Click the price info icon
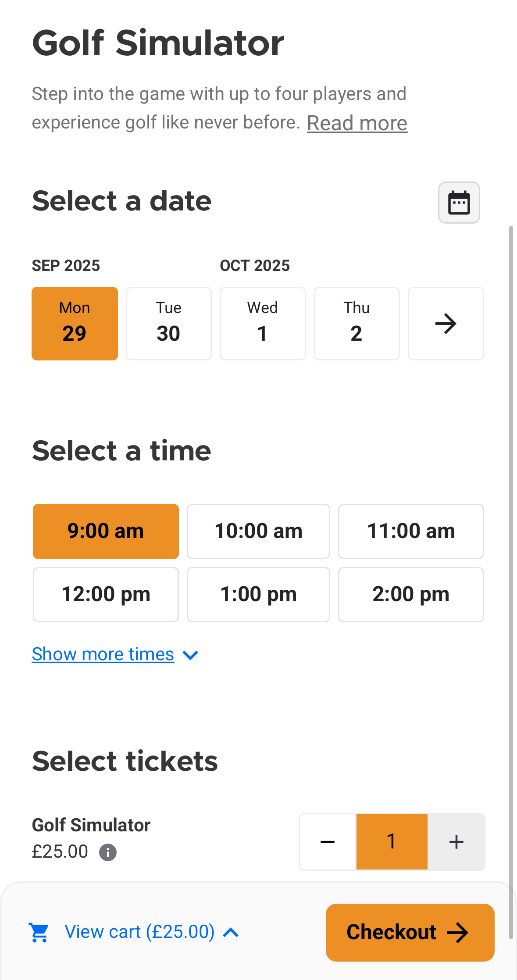517x980 pixels. click(x=108, y=852)
